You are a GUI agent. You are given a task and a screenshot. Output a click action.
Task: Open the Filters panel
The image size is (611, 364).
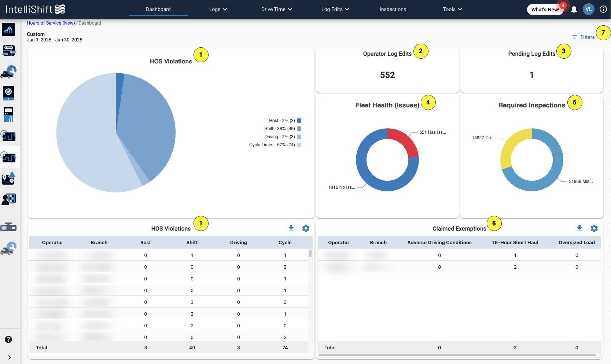[583, 37]
